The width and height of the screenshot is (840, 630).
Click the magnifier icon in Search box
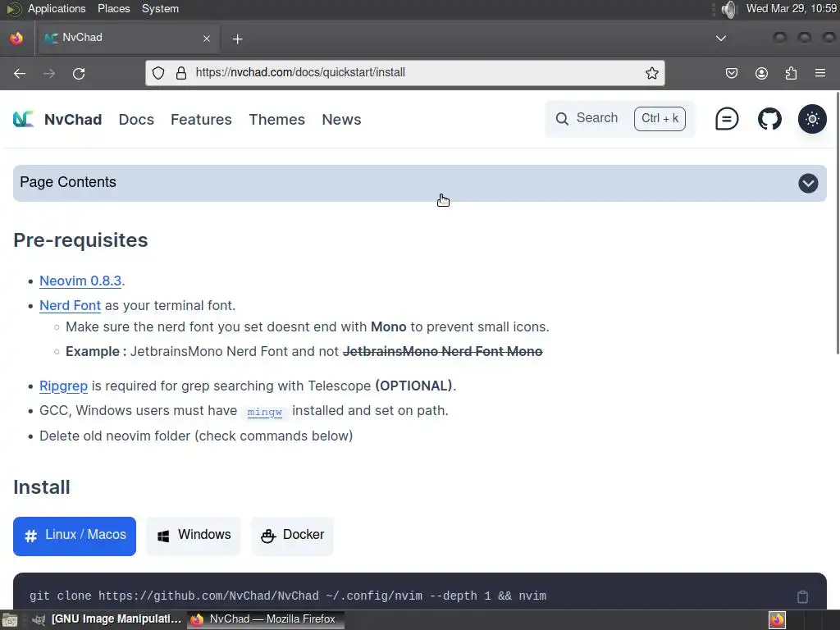coord(562,118)
